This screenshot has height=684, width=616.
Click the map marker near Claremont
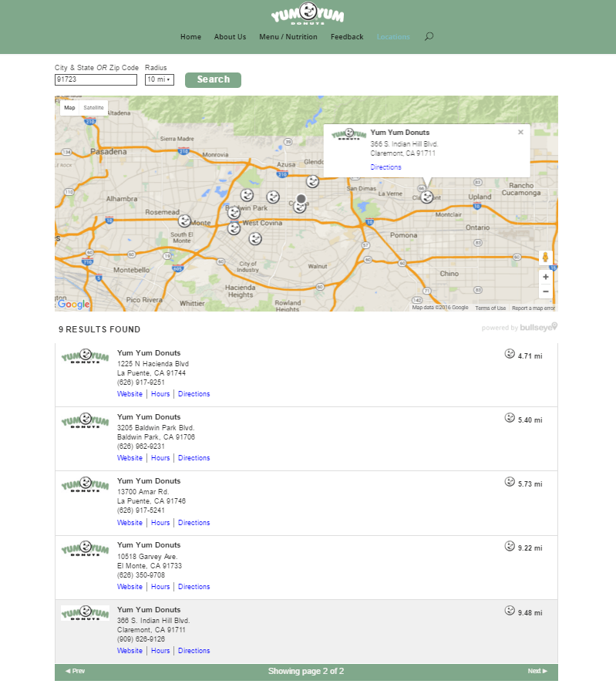tap(426, 197)
